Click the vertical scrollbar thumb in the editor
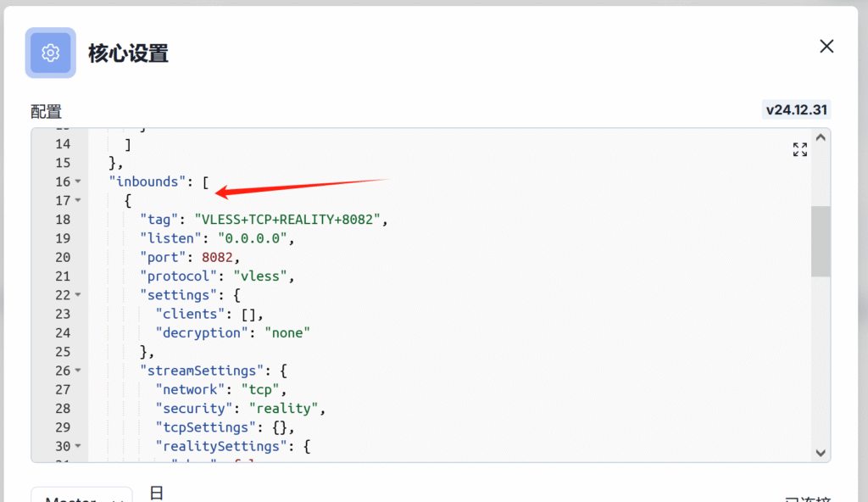868x502 pixels. click(820, 241)
